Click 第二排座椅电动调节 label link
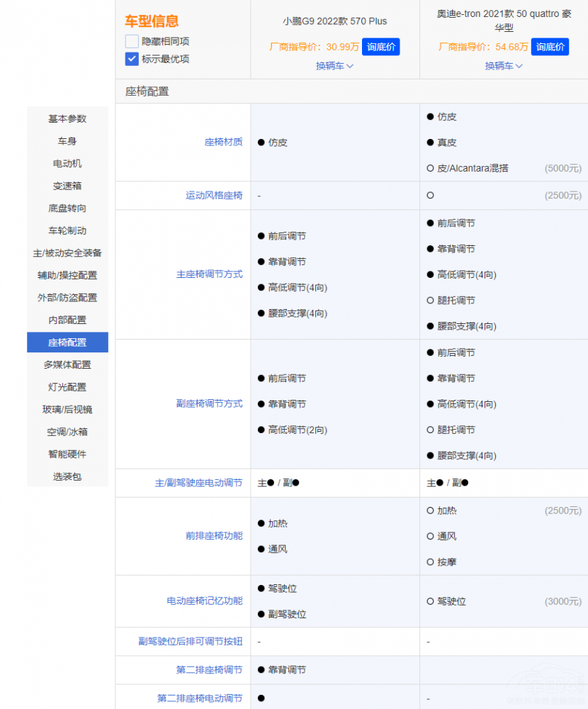 click(200, 698)
